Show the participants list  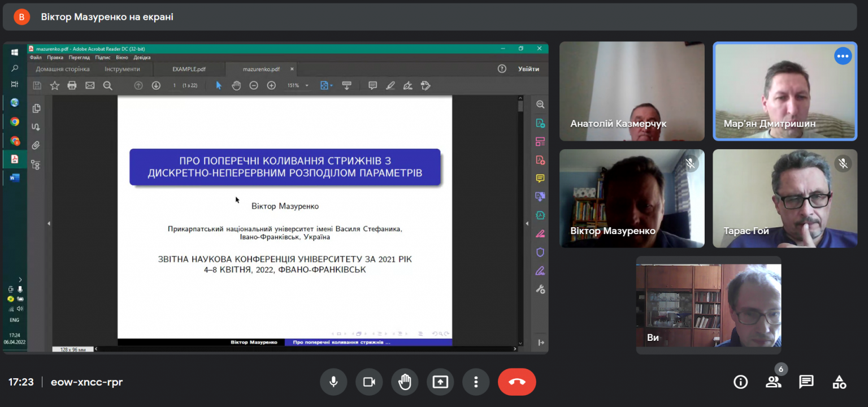point(773,382)
